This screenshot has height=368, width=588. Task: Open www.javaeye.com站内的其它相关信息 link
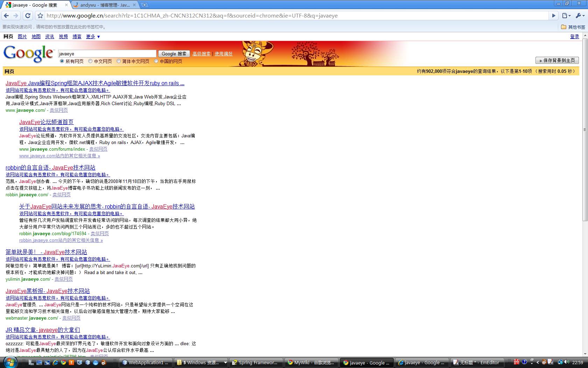(x=59, y=156)
